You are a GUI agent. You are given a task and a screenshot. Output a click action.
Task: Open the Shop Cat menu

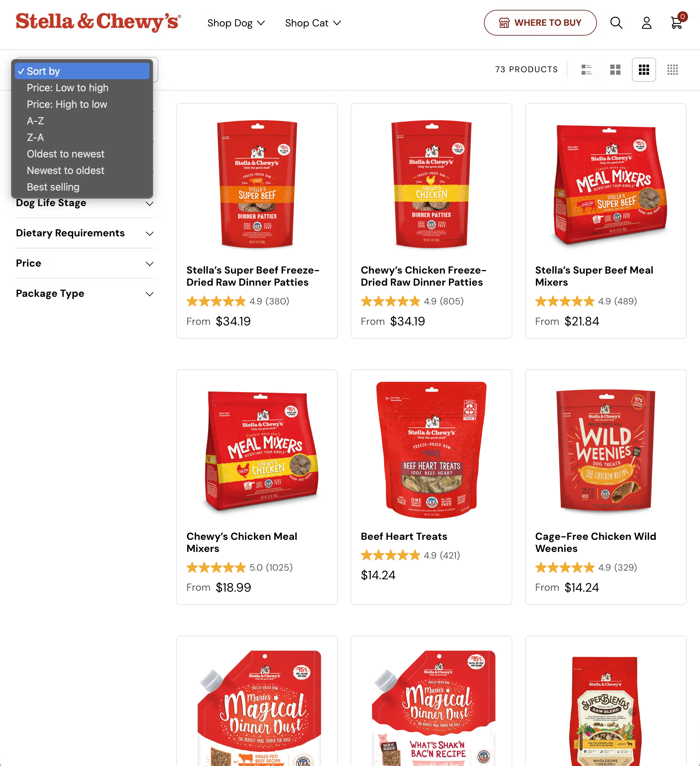(313, 23)
